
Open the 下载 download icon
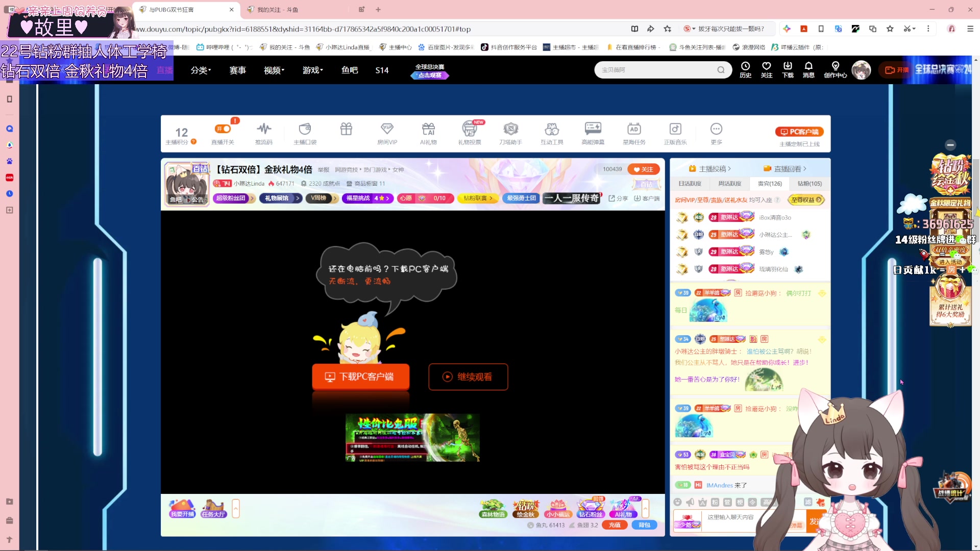[788, 70]
